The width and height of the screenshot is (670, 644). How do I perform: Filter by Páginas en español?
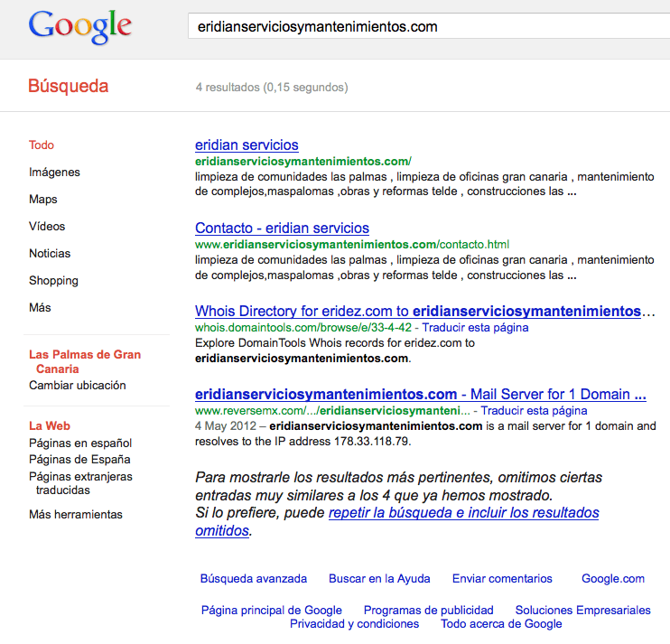pos(80,443)
